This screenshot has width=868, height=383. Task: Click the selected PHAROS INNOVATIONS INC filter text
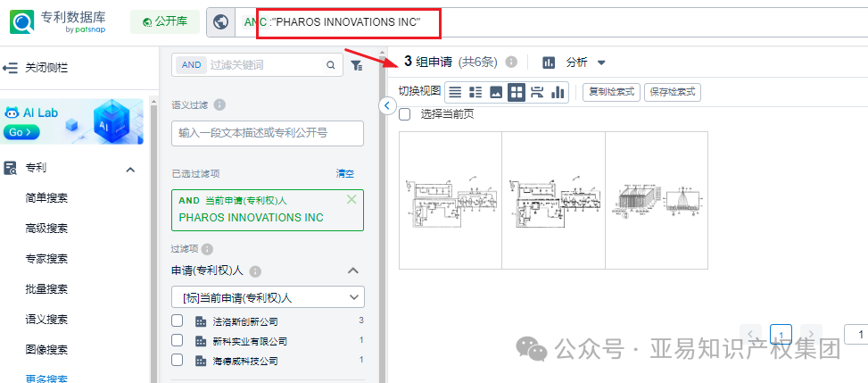click(x=252, y=218)
